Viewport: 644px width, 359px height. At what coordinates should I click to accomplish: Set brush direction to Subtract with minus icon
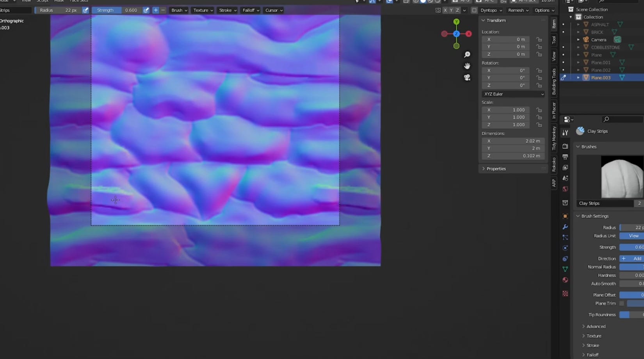(163, 10)
